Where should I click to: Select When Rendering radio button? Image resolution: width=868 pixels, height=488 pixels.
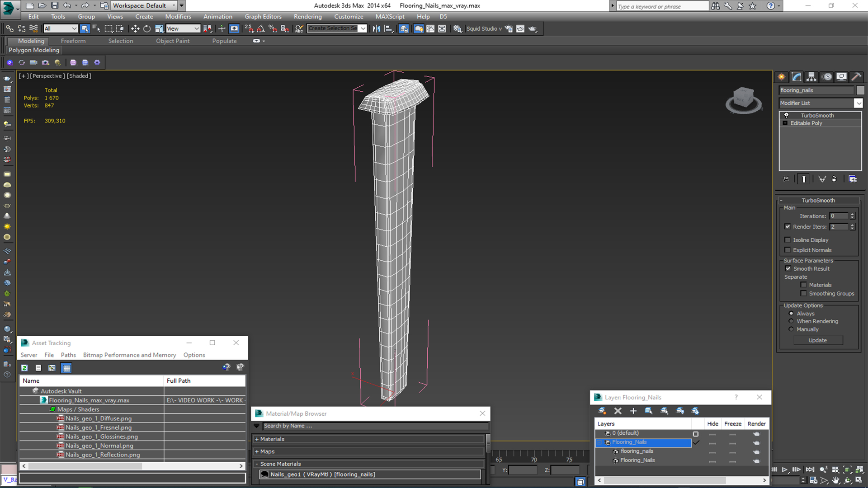click(x=792, y=321)
